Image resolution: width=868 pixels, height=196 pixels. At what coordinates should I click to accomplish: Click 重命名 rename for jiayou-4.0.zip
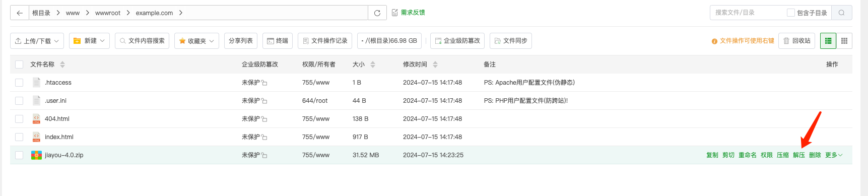point(748,155)
